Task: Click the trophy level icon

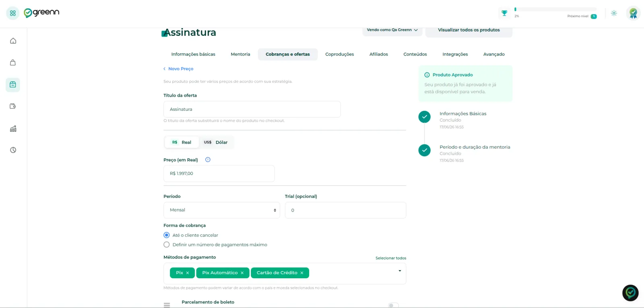Action: click(x=504, y=13)
